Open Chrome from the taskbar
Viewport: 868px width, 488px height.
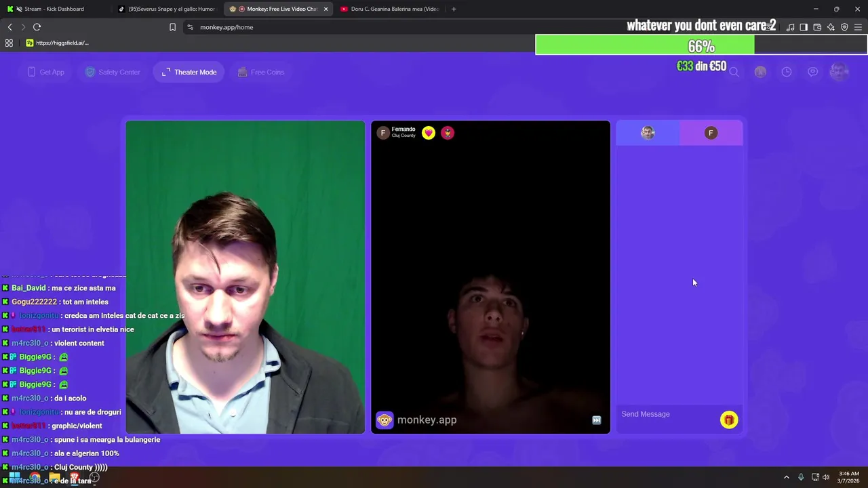(x=35, y=477)
